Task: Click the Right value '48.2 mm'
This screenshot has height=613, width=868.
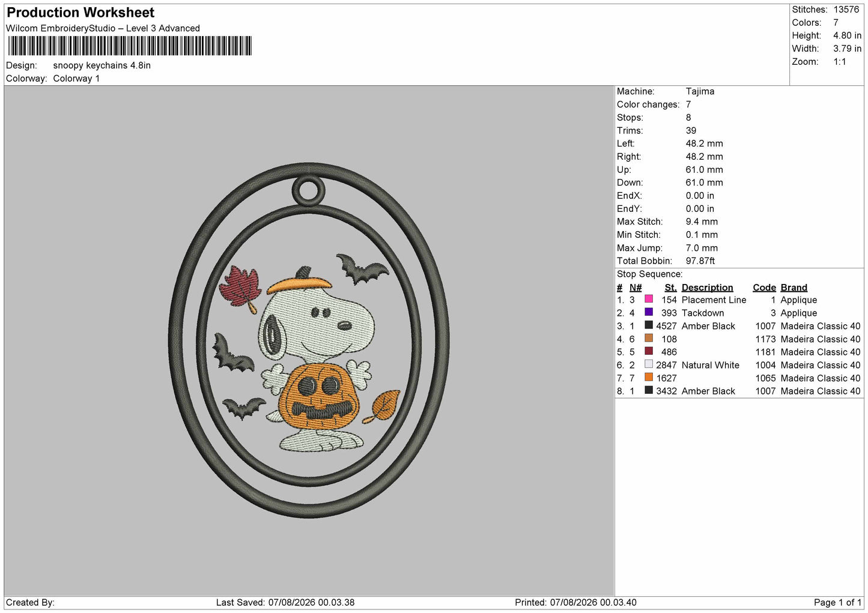Action: click(705, 157)
